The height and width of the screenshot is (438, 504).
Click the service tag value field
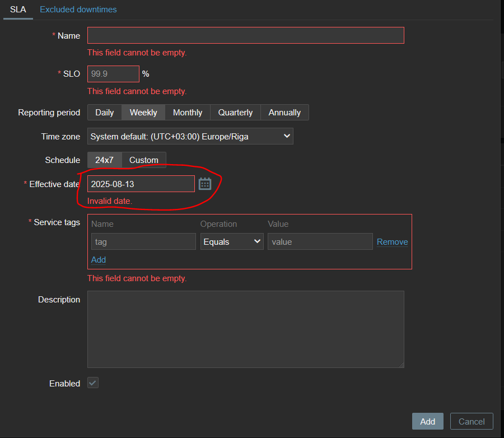point(320,242)
